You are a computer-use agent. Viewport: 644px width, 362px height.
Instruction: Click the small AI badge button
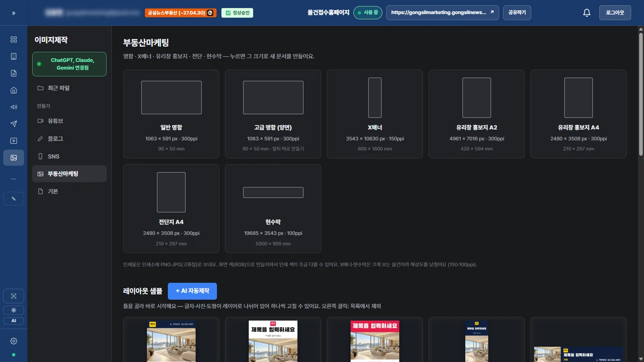[14, 321]
